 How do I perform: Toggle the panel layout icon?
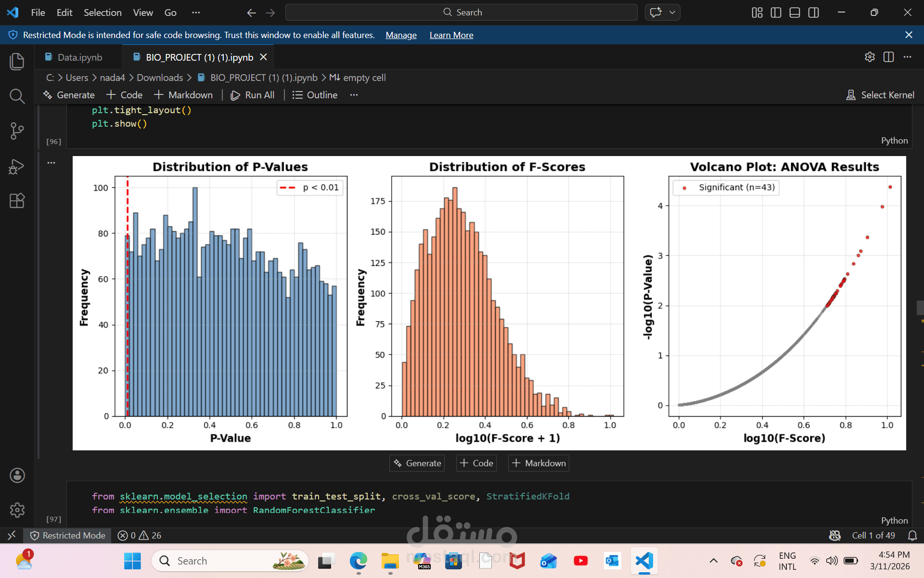(795, 13)
